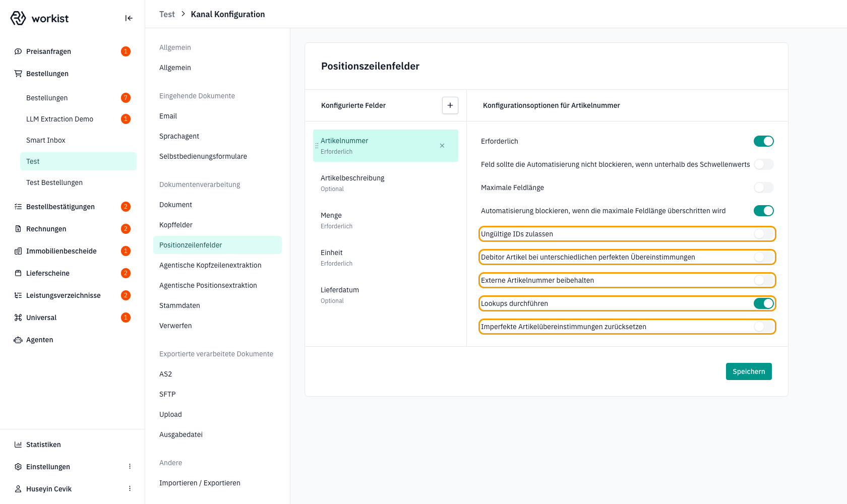
Task: Enable the Maximale Feldlänge toggle
Action: coord(764,187)
